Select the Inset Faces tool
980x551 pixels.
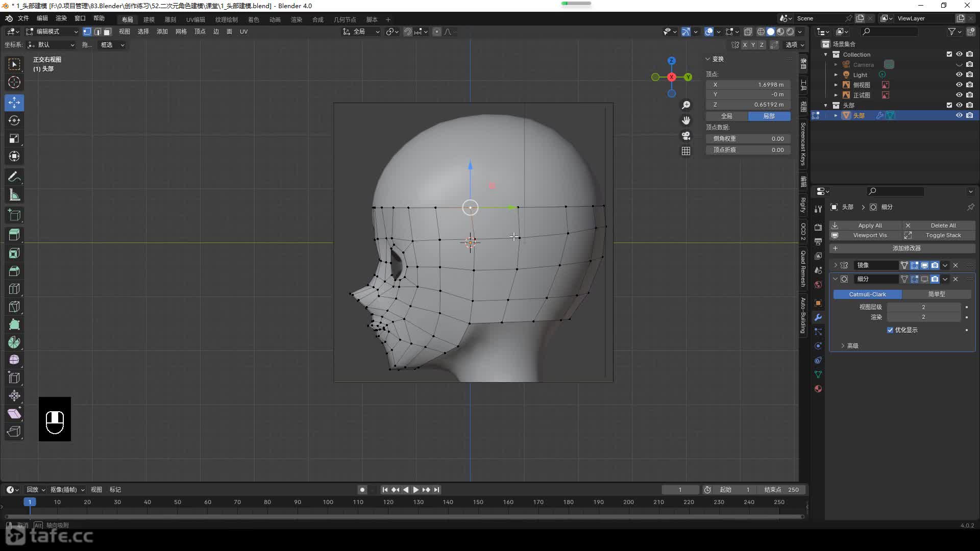click(14, 253)
